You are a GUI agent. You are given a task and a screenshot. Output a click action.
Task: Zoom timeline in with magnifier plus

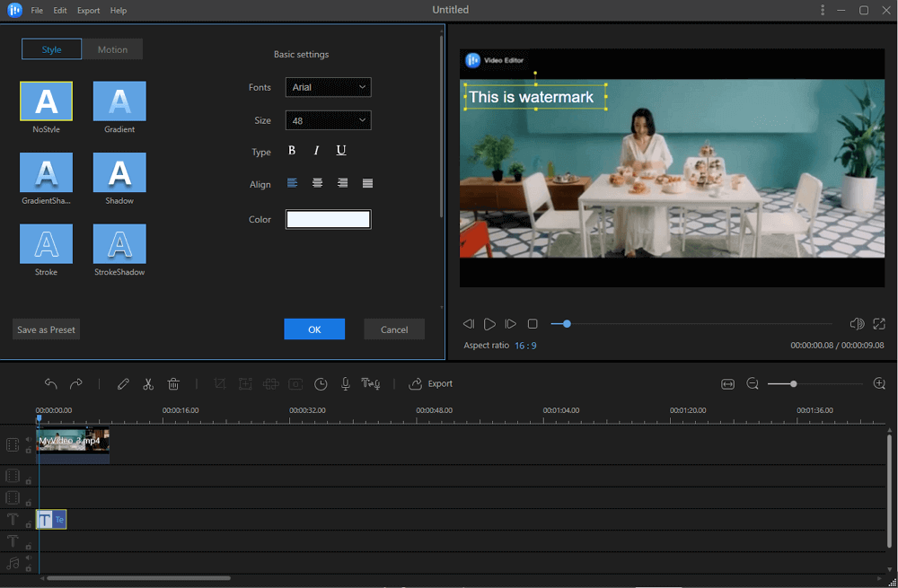(x=879, y=383)
